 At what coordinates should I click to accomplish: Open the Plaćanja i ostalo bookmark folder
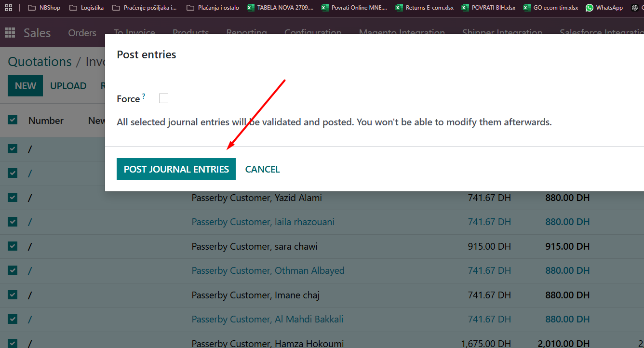click(x=213, y=8)
